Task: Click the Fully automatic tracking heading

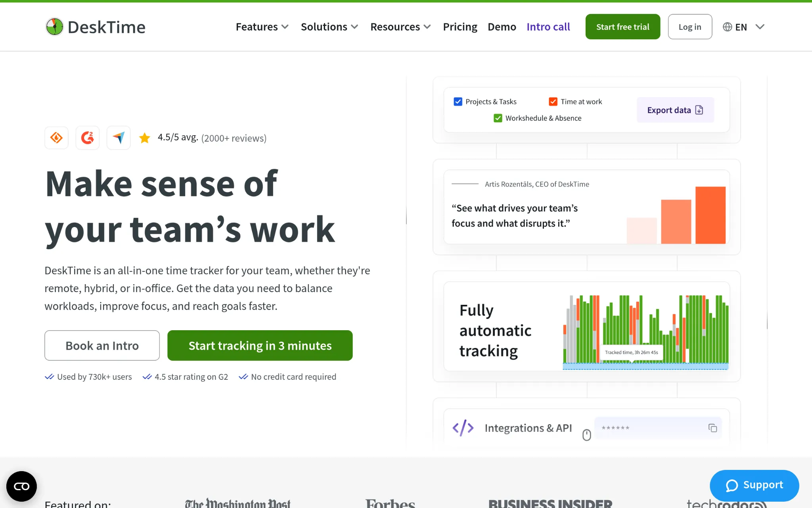Action: click(x=496, y=331)
